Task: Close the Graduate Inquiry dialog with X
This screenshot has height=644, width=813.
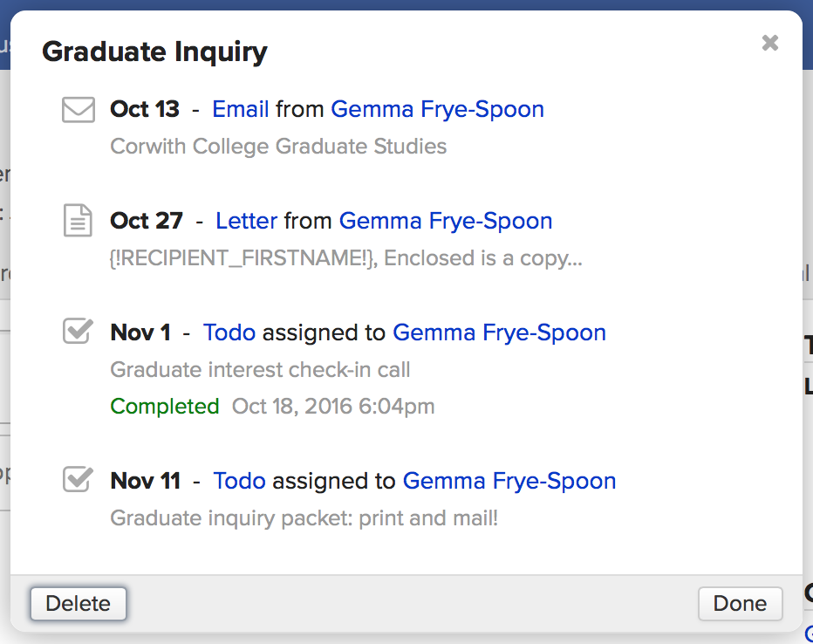Action: coord(769,43)
